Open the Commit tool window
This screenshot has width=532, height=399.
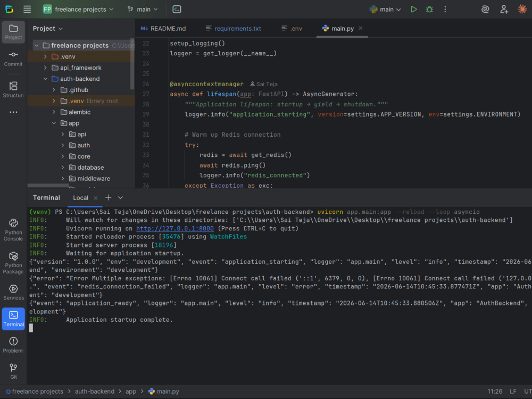(x=13, y=59)
